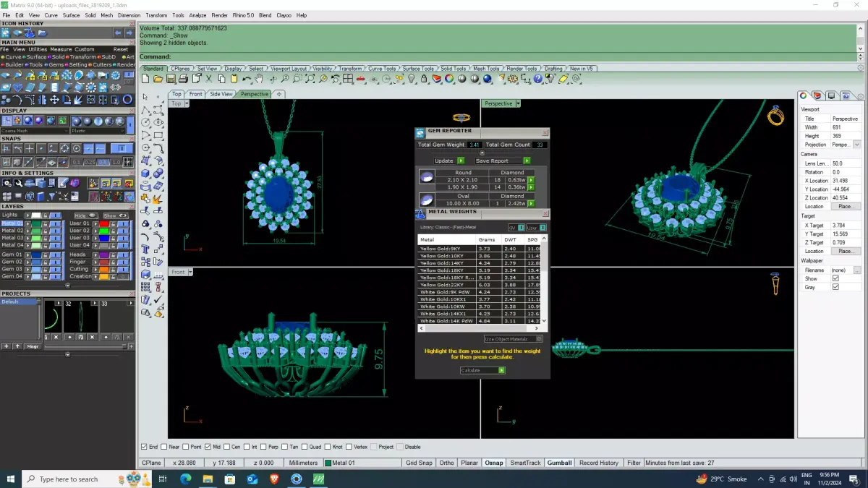Click the Cut scissors icon
The image size is (868, 488).
208,79
